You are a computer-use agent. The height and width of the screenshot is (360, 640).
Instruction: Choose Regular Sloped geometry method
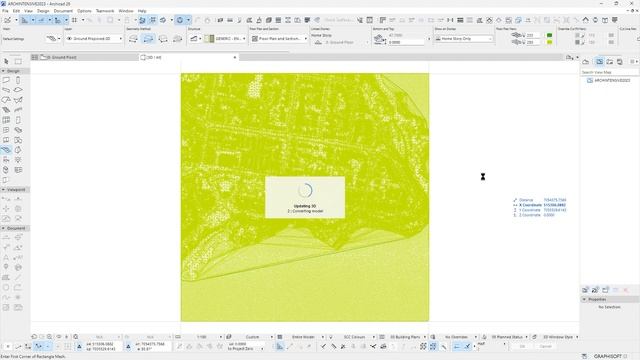[178, 39]
